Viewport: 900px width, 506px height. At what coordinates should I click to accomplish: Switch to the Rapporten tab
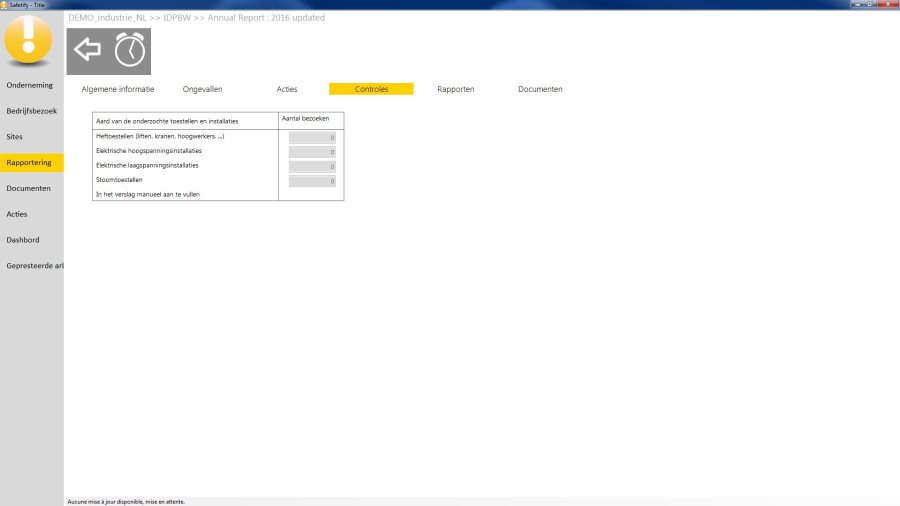[x=456, y=89]
